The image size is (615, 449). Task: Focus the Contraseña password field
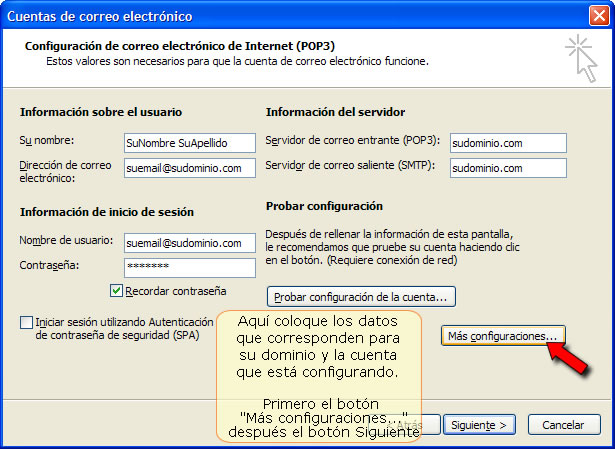[x=190, y=268]
